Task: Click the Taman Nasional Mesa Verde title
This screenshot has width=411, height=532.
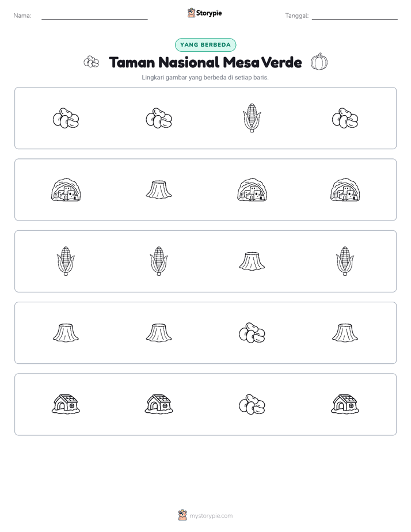Action: [x=205, y=62]
